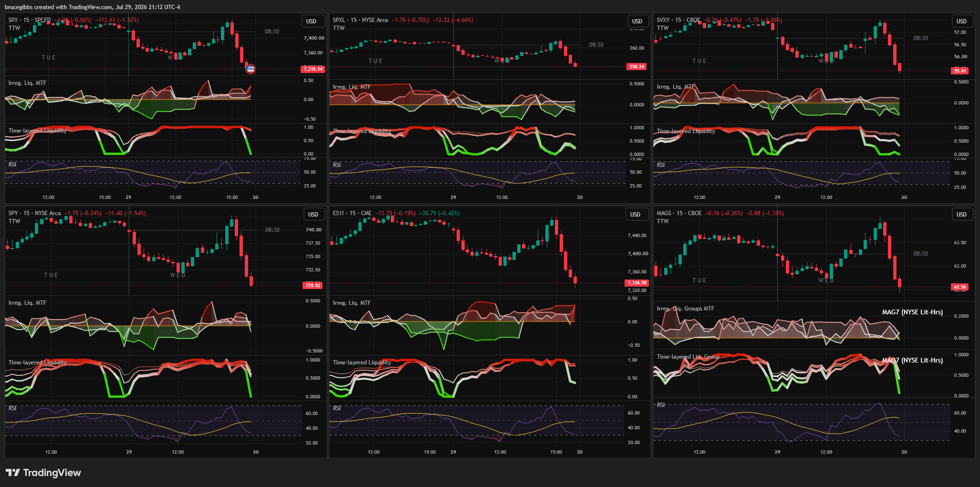Click the 7,336.50 price label on ES1! chart
The image size is (980, 487).
(637, 283)
